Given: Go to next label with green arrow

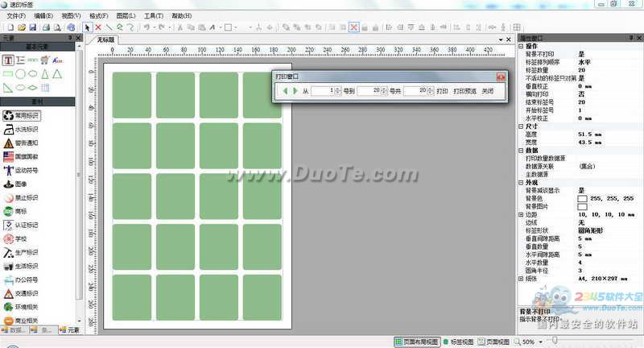Looking at the screenshot, I should 295,91.
